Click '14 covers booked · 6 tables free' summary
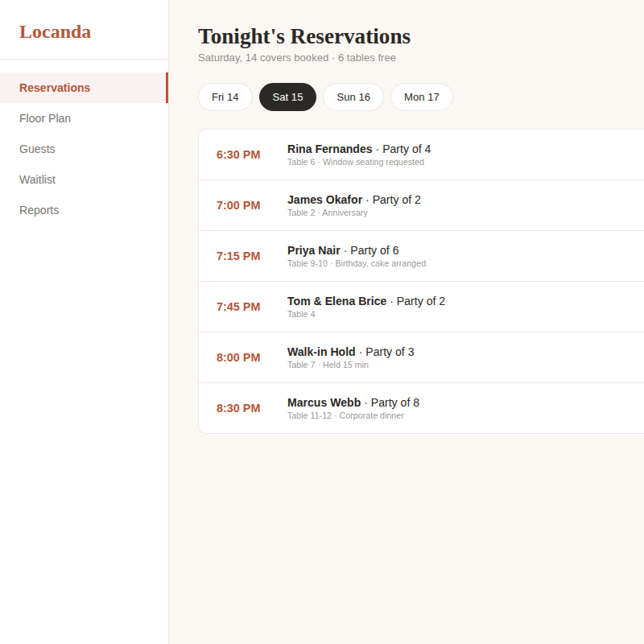644x644 pixels. pyautogui.click(x=320, y=58)
